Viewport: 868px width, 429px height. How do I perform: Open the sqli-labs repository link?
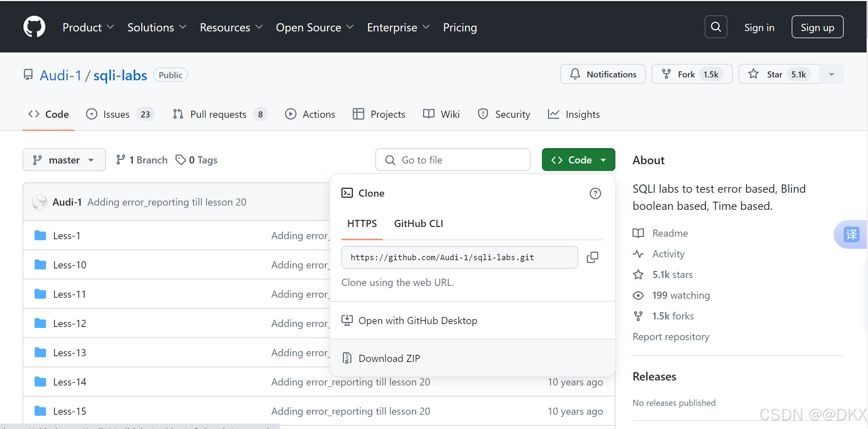pyautogui.click(x=120, y=75)
